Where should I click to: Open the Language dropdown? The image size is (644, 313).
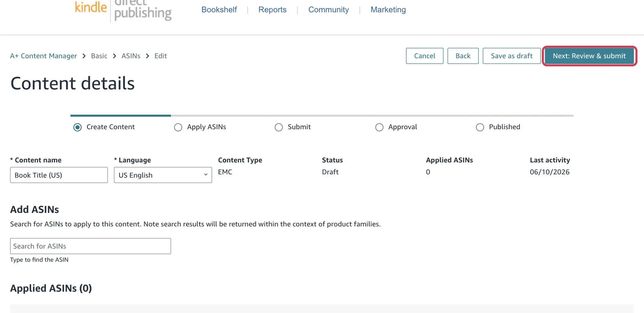click(163, 175)
